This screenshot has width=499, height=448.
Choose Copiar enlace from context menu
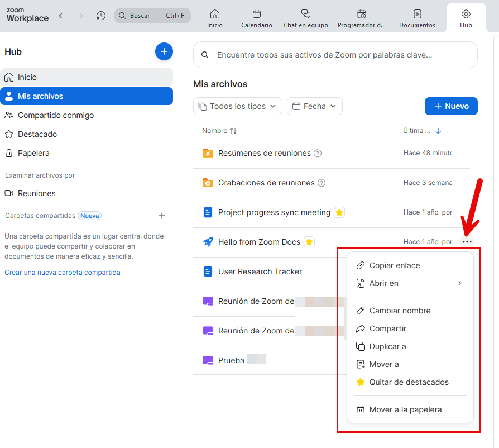394,265
